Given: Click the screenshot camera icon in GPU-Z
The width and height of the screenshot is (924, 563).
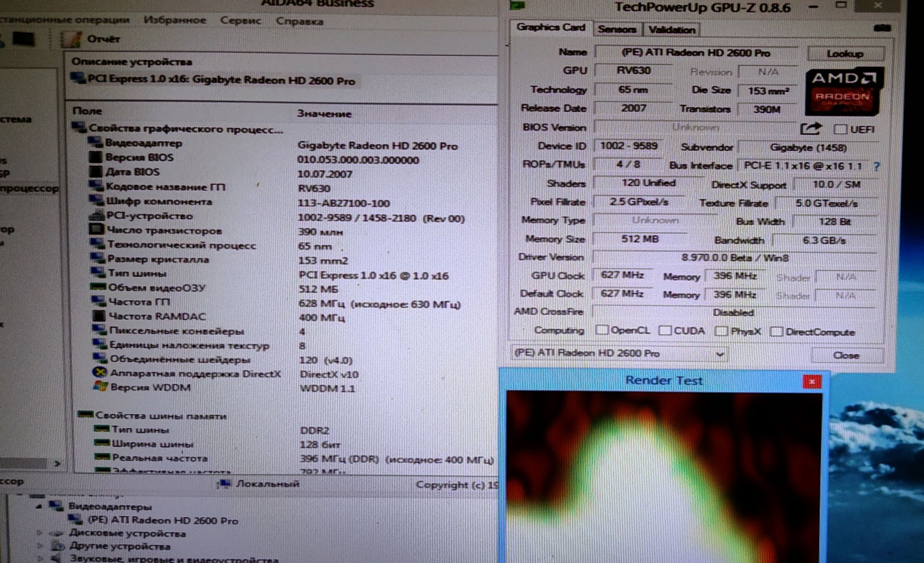Looking at the screenshot, I should coord(882,28).
